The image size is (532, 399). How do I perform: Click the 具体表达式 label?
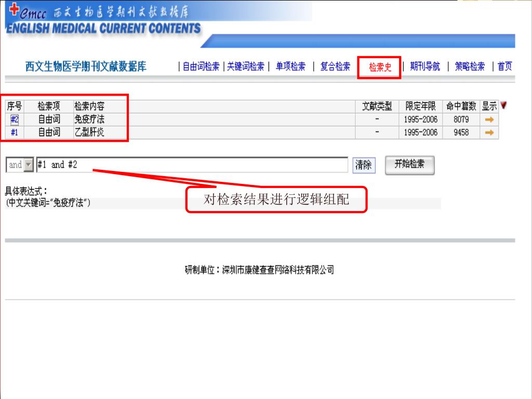tap(26, 191)
